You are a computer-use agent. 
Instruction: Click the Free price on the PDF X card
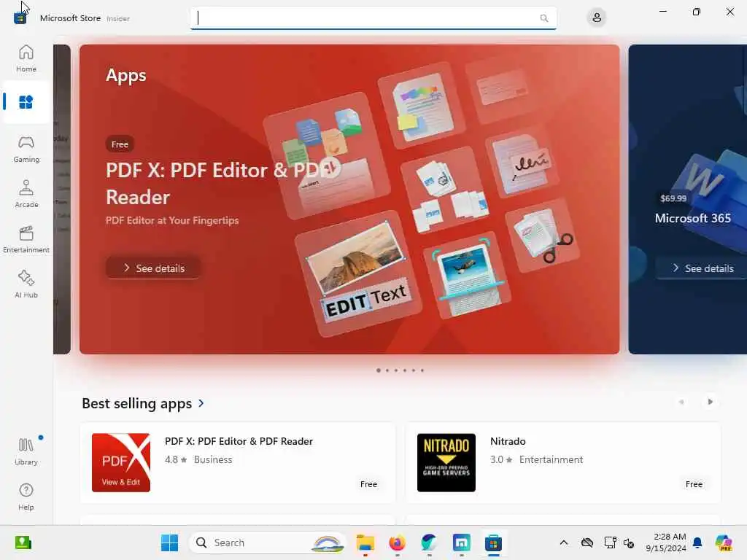point(368,484)
